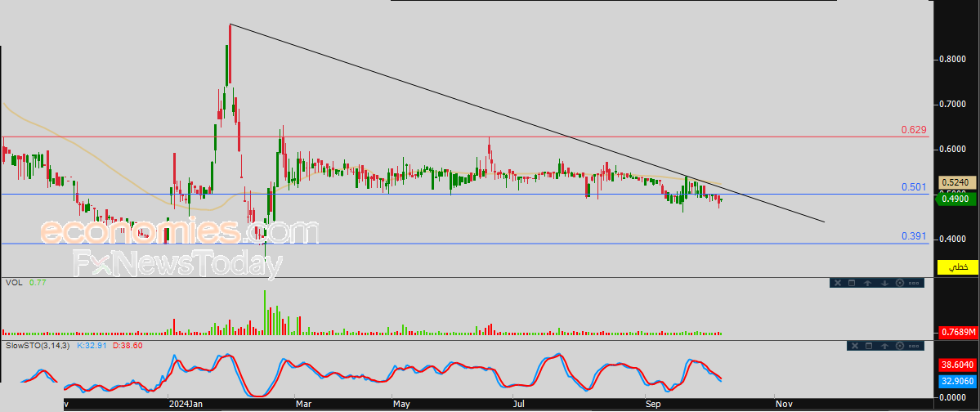Click the 0.0000 stochastic axis label

(953, 397)
